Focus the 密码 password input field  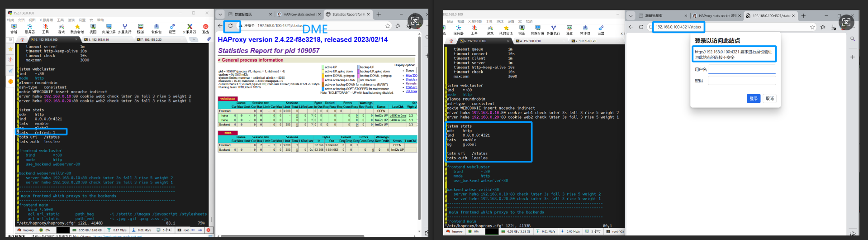(x=742, y=81)
